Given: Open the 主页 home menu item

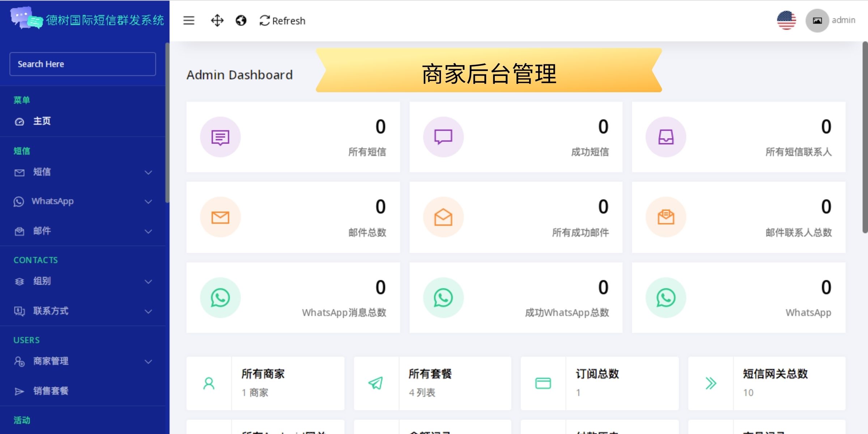Looking at the screenshot, I should point(42,121).
